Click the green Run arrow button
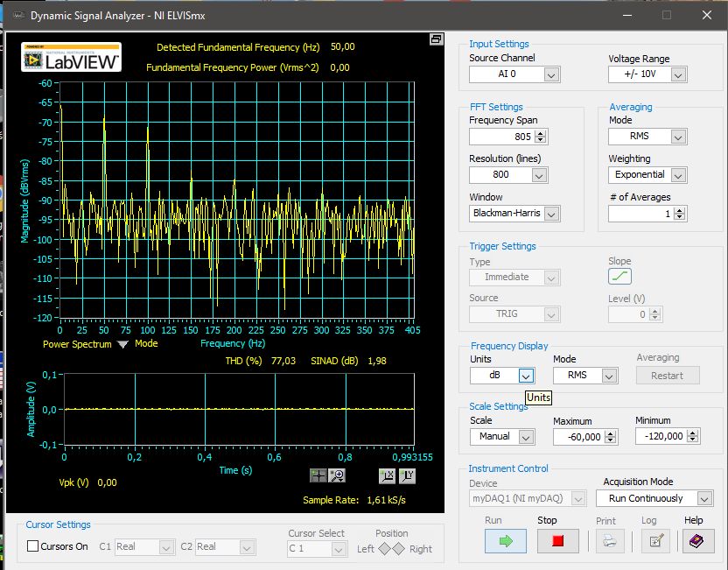 click(x=505, y=541)
